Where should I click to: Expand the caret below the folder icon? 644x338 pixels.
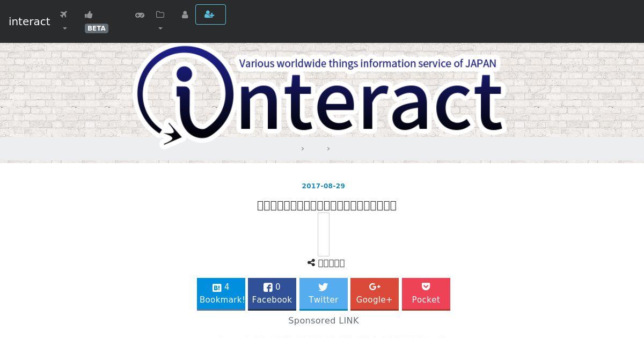pyautogui.click(x=160, y=28)
